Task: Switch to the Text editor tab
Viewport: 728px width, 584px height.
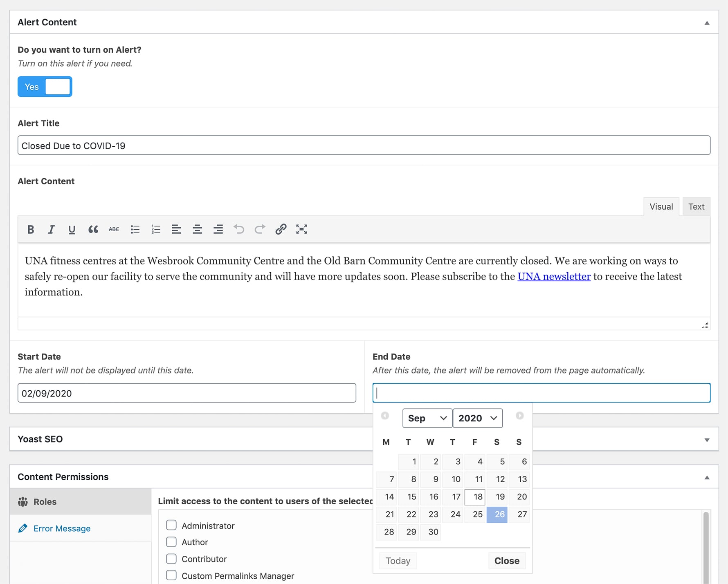Action: 696,207
